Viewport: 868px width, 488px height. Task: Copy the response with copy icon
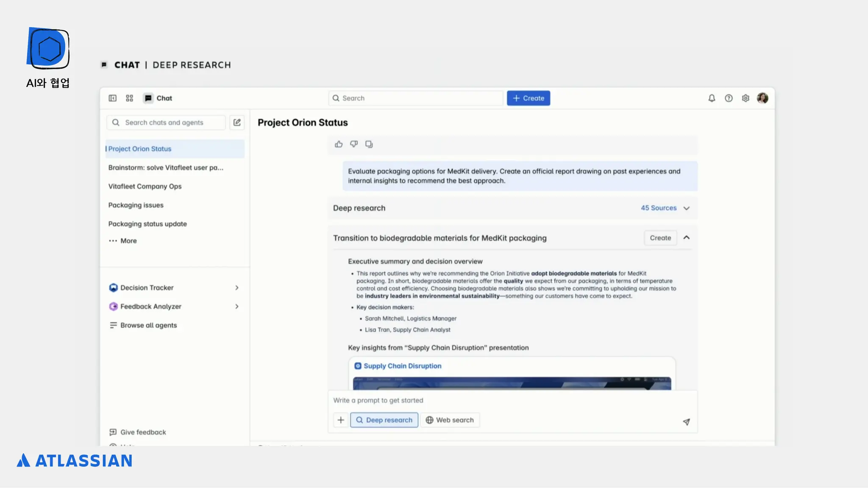369,144
